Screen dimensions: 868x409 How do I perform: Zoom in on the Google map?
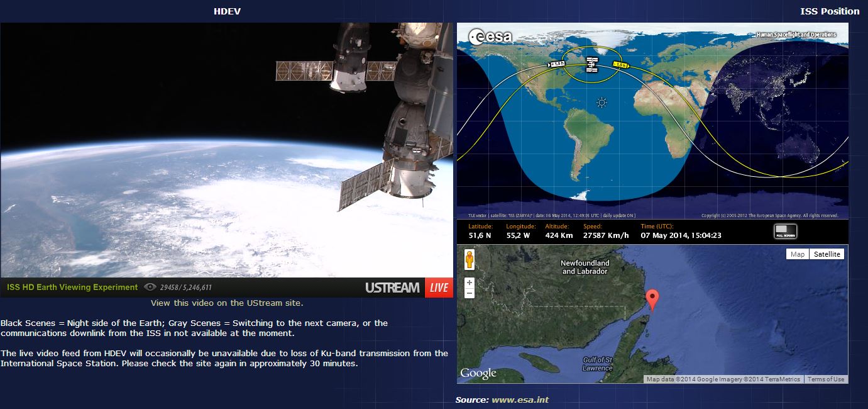[x=469, y=283]
